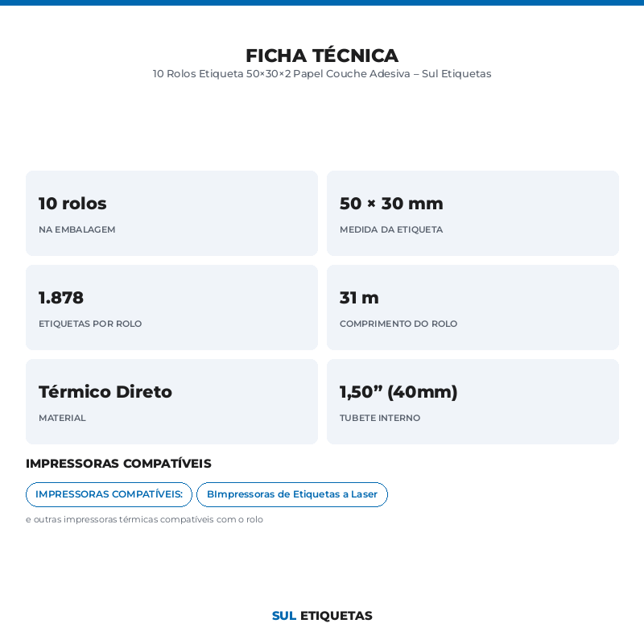The width and height of the screenshot is (644, 644).
Task: Click the FICHA TÉCNICA heading
Action: coord(322,56)
